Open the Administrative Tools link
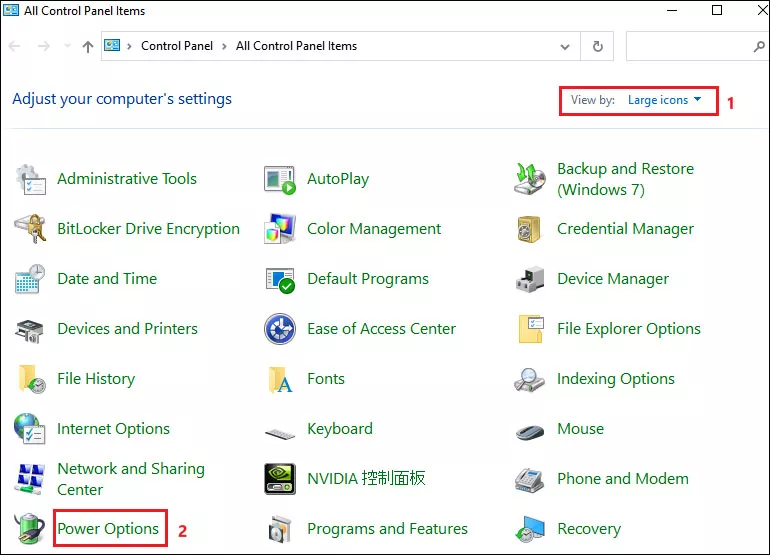Image resolution: width=770 pixels, height=555 pixels. point(127,179)
